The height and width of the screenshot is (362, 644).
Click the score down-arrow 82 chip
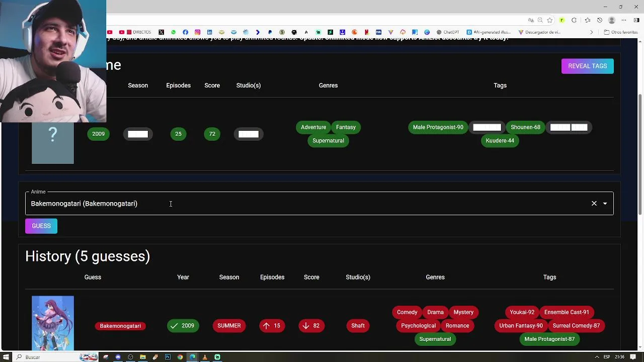tap(311, 326)
